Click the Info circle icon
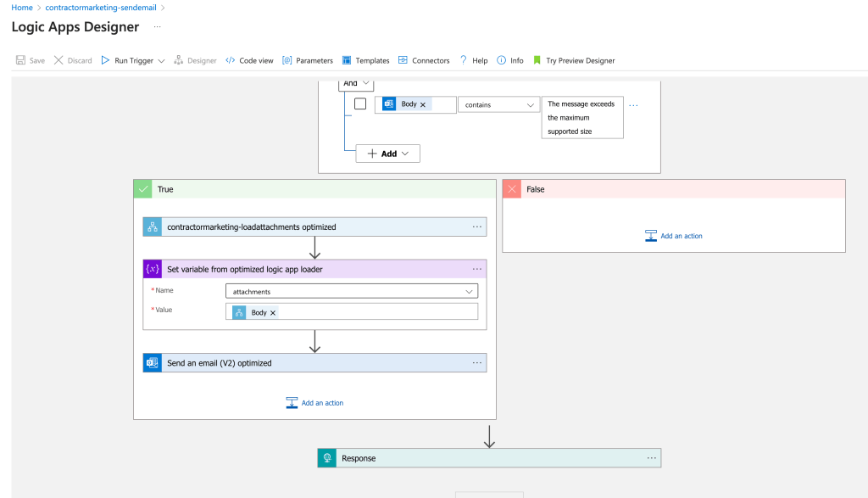Viewport: 868px width, 498px height. tap(501, 60)
